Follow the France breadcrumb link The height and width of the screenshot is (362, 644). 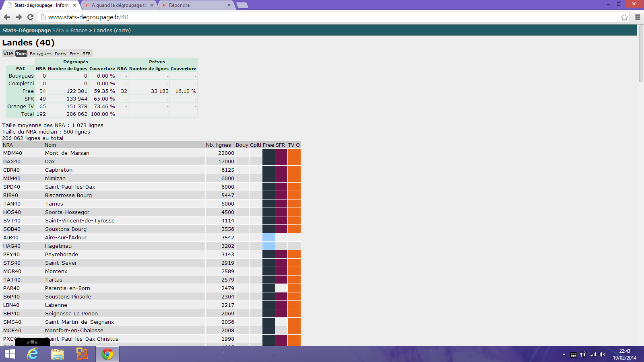pyautogui.click(x=79, y=30)
